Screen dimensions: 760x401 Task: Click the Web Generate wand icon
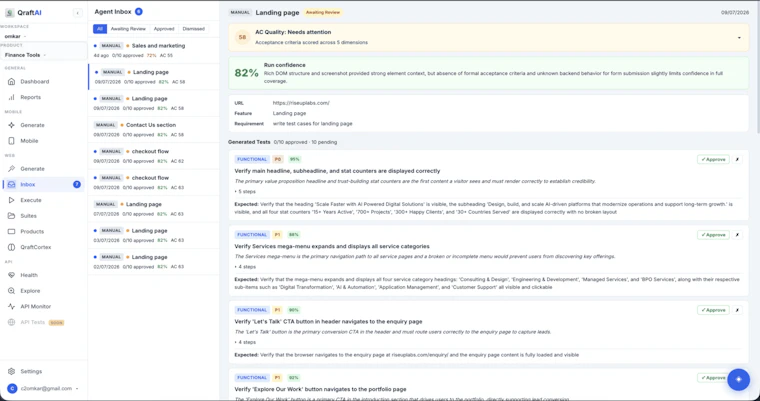12,169
